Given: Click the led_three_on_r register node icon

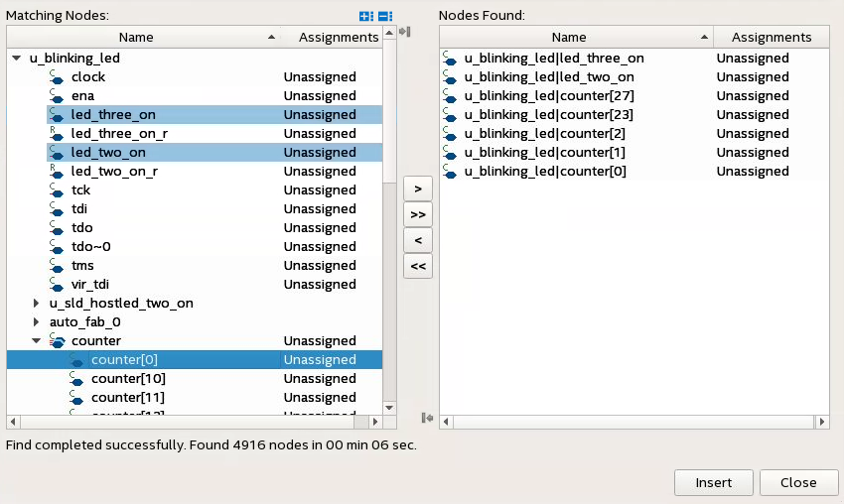Looking at the screenshot, I should coord(58,134).
